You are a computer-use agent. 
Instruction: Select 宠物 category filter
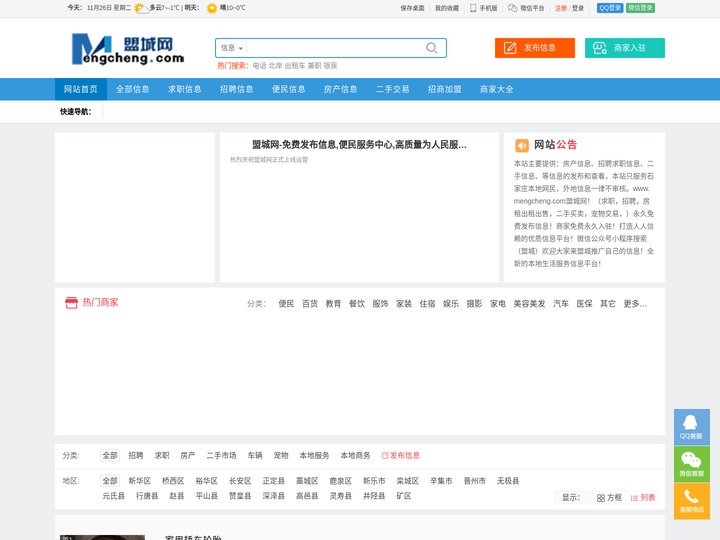(x=281, y=456)
